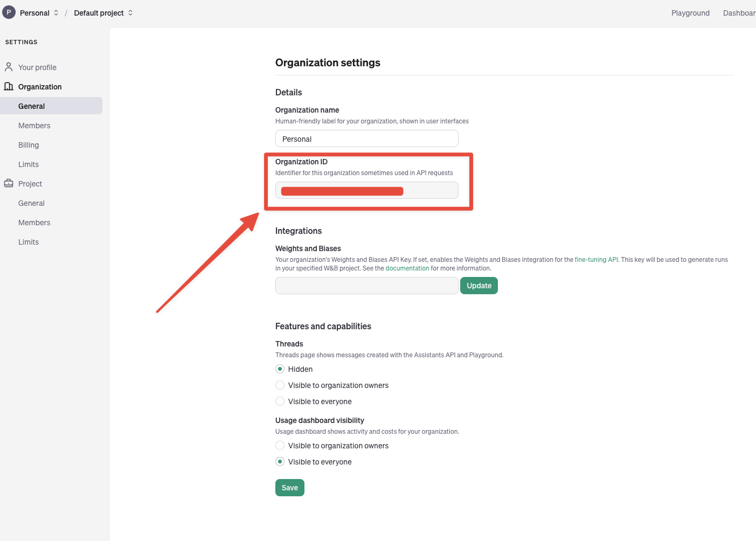This screenshot has width=756, height=541.
Task: Click the Personal avatar icon
Action: [x=9, y=12]
